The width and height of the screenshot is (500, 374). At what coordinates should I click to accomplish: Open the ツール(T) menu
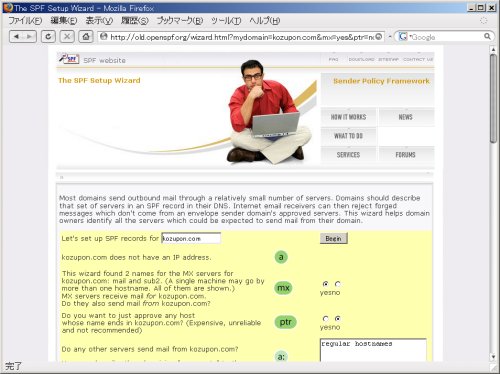click(226, 21)
